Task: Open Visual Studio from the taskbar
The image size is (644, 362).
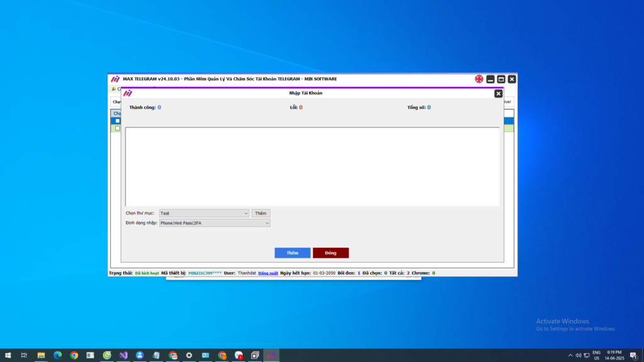Action: click(x=123, y=355)
